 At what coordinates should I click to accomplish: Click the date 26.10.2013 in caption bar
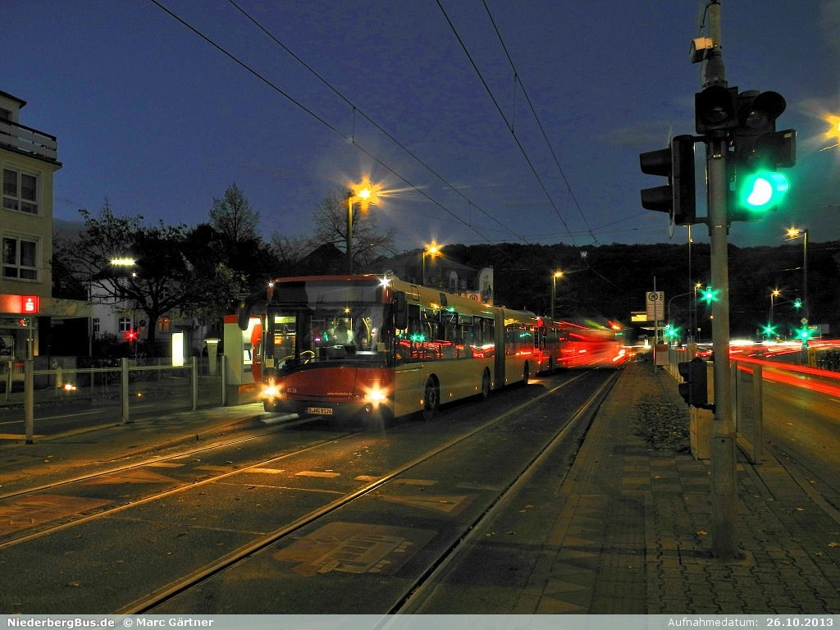point(799,623)
